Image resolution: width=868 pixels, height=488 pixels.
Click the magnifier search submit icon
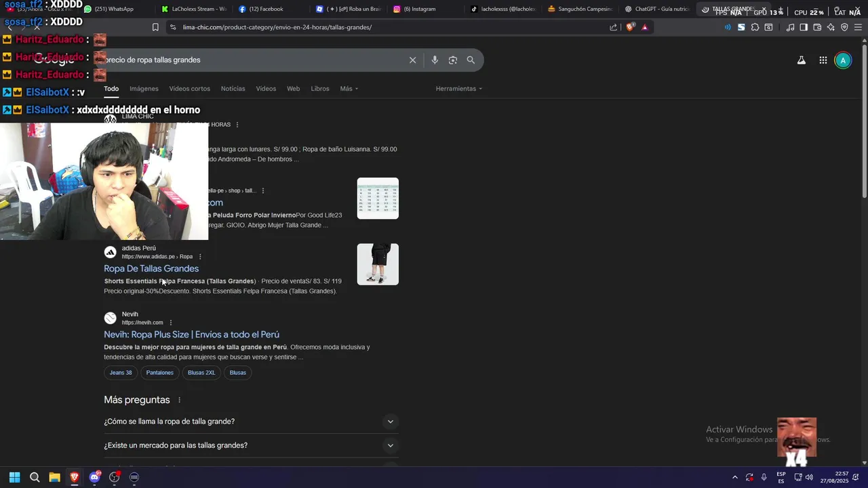coord(471,60)
